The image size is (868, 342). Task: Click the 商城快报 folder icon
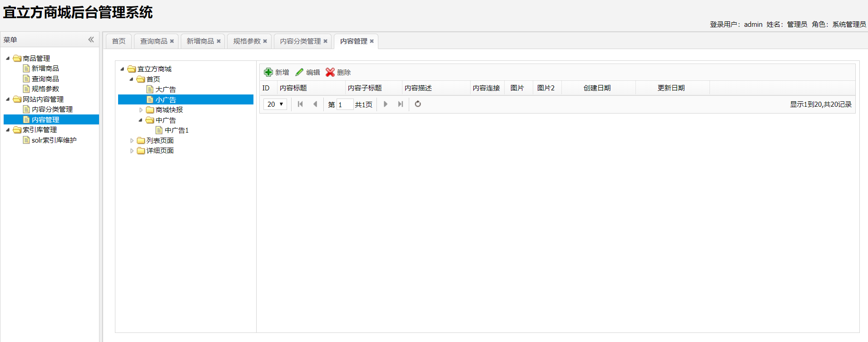(150, 110)
